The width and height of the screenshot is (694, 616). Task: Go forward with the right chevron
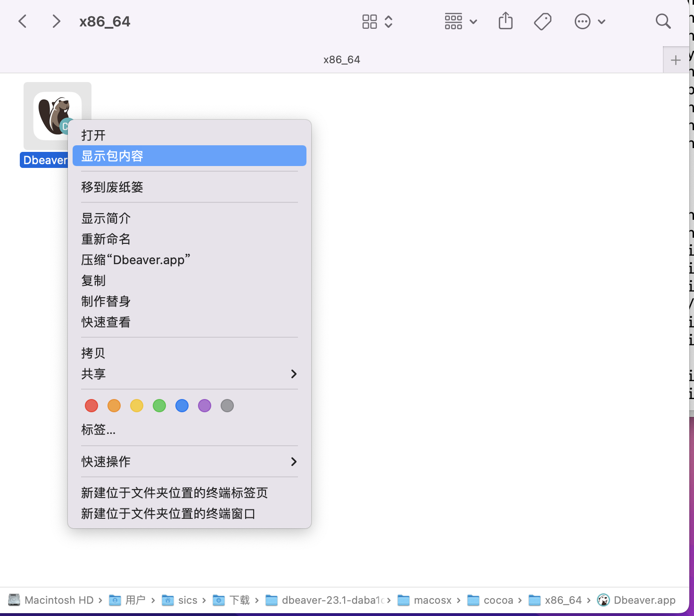coord(56,21)
